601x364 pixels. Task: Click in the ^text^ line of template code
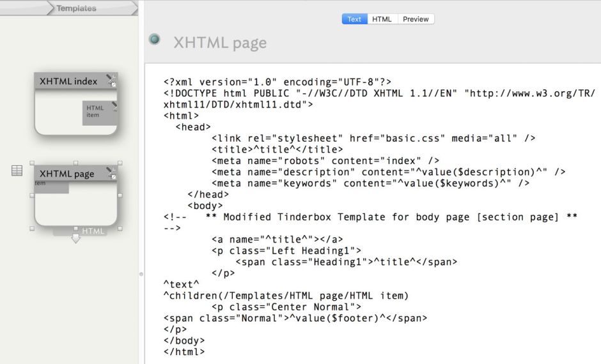tap(182, 284)
